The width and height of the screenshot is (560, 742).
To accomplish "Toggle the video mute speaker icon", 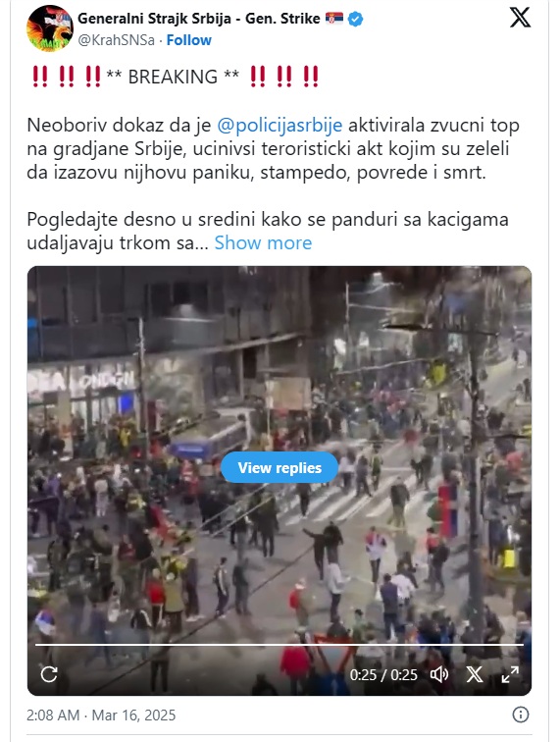I will [439, 674].
